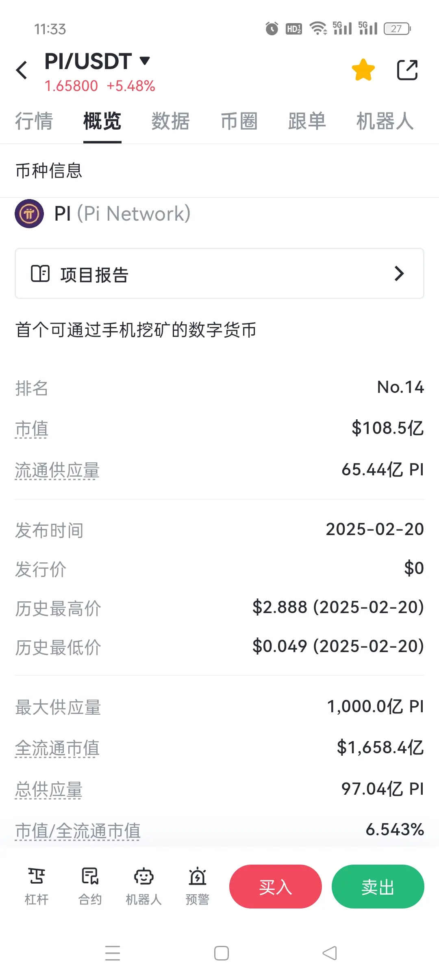Expand the PI/USDT pair dropdown arrow
Screen dimensions: 439x980
[x=144, y=61]
